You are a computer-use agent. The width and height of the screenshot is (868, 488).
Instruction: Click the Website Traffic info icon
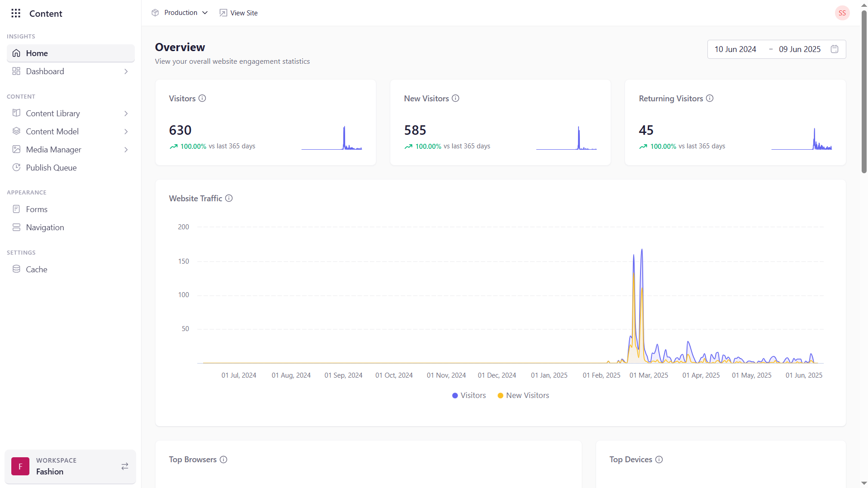(x=229, y=198)
